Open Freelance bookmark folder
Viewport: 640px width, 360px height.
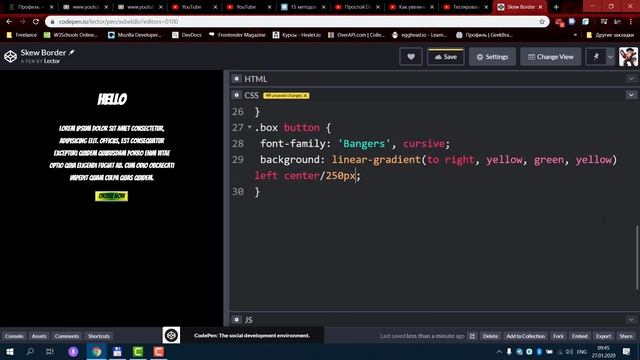[22, 35]
